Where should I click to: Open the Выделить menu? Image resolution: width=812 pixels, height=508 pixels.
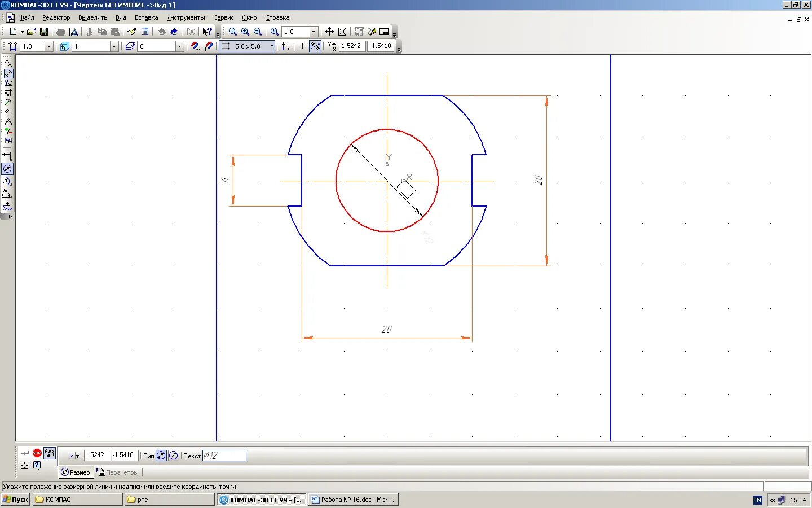[x=92, y=17]
